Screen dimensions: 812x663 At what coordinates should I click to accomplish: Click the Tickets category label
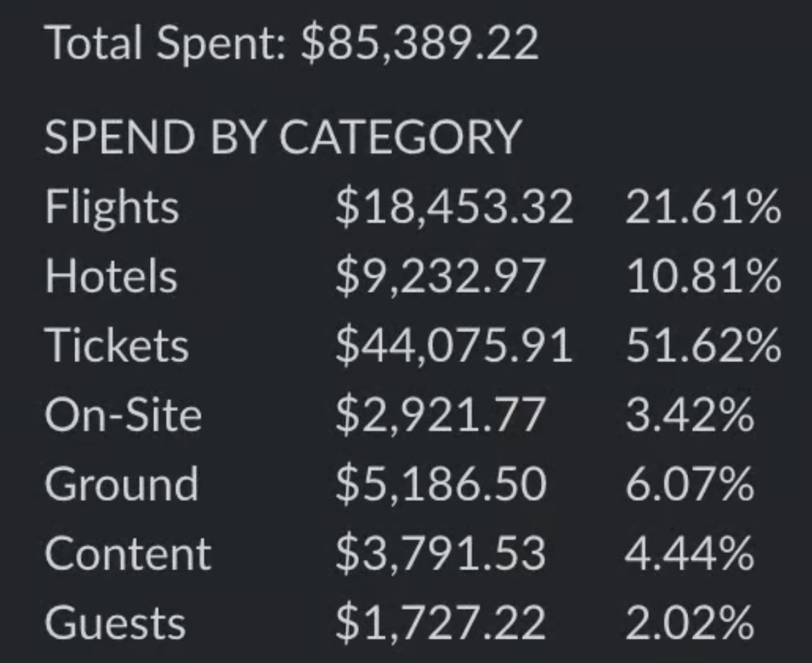click(116, 345)
